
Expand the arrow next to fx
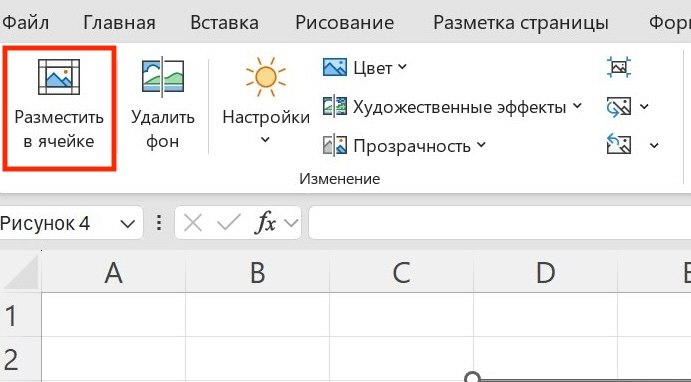(x=291, y=223)
